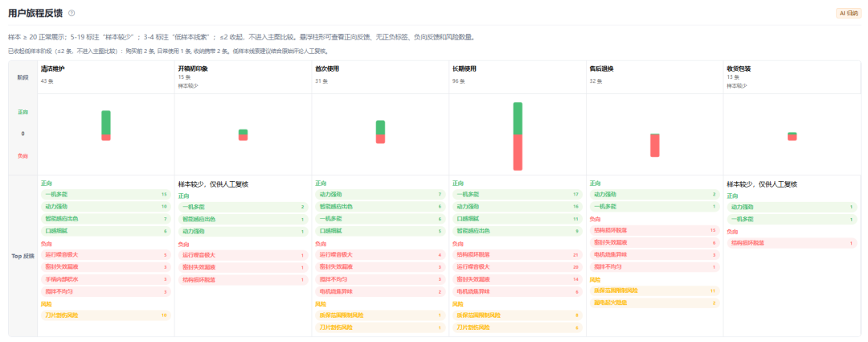Select the 收货包装 stage header

click(739, 68)
